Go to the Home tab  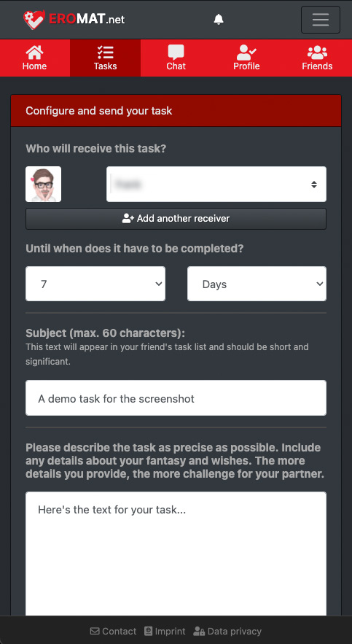point(34,58)
